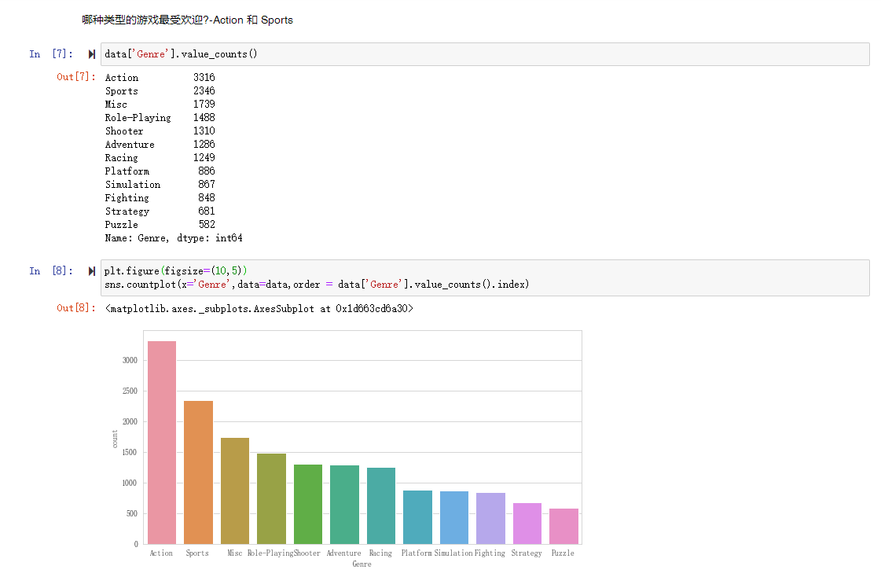Click the markdown heading about Action 和 Sports
The width and height of the screenshot is (881, 588).
pos(187,20)
